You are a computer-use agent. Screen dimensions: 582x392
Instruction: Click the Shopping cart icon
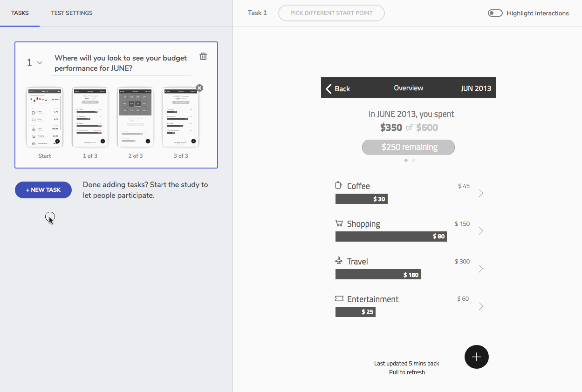[x=339, y=223]
